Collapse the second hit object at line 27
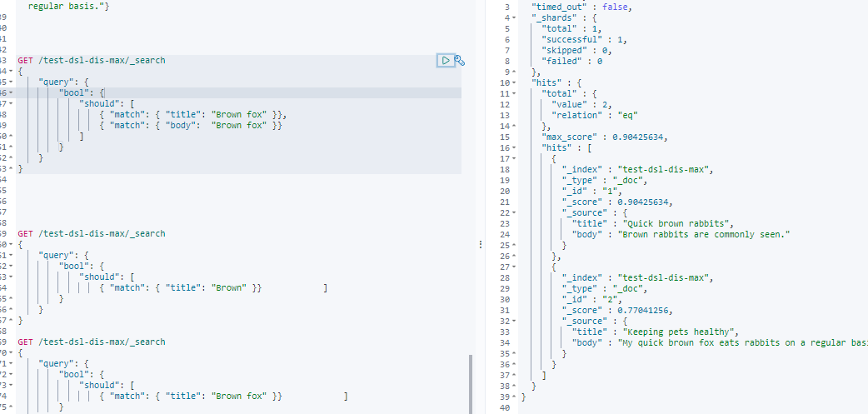The width and height of the screenshot is (868, 414). pos(516,267)
